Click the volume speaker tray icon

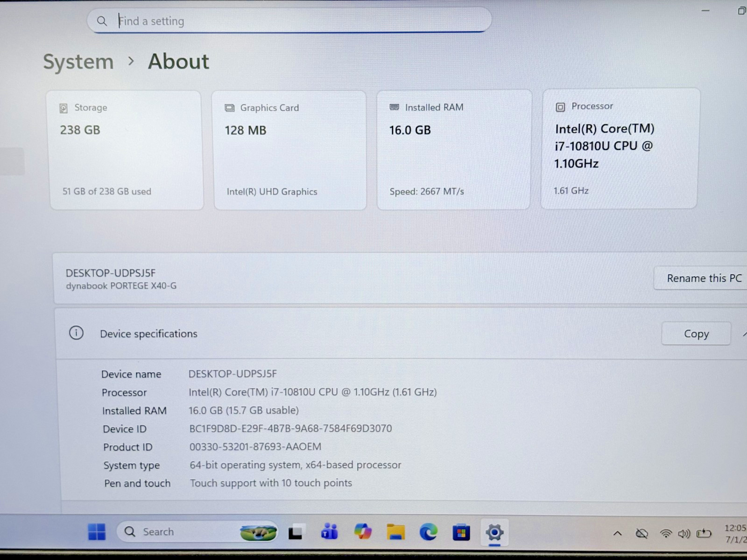click(684, 533)
